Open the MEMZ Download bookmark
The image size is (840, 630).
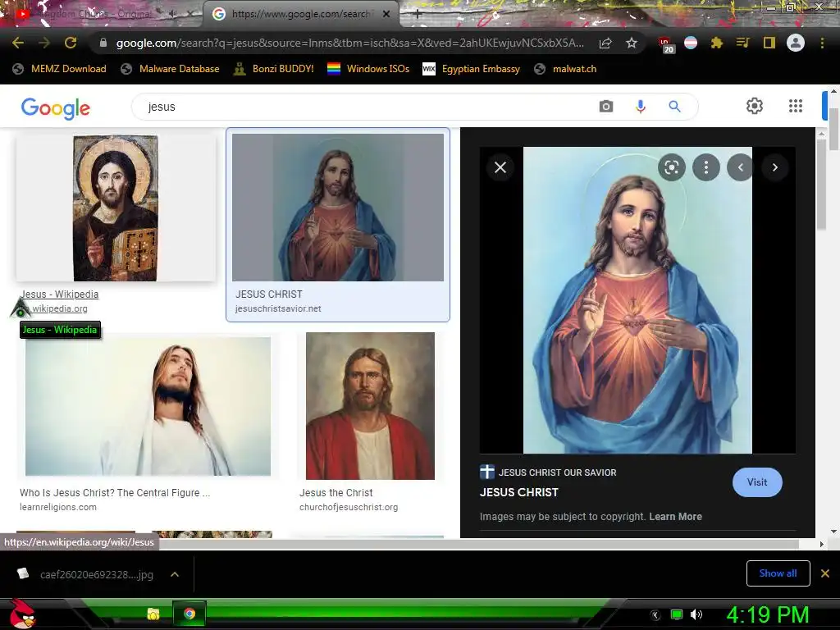59,69
